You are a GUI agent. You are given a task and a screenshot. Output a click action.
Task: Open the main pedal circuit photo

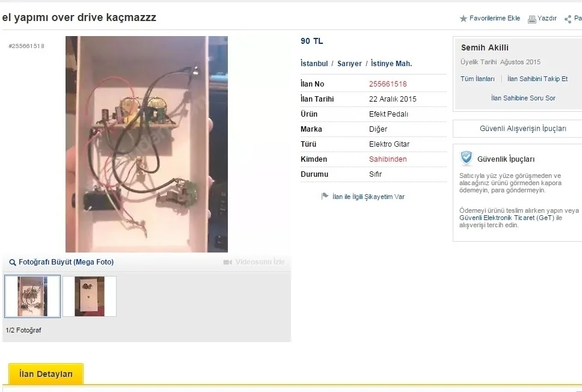click(147, 144)
